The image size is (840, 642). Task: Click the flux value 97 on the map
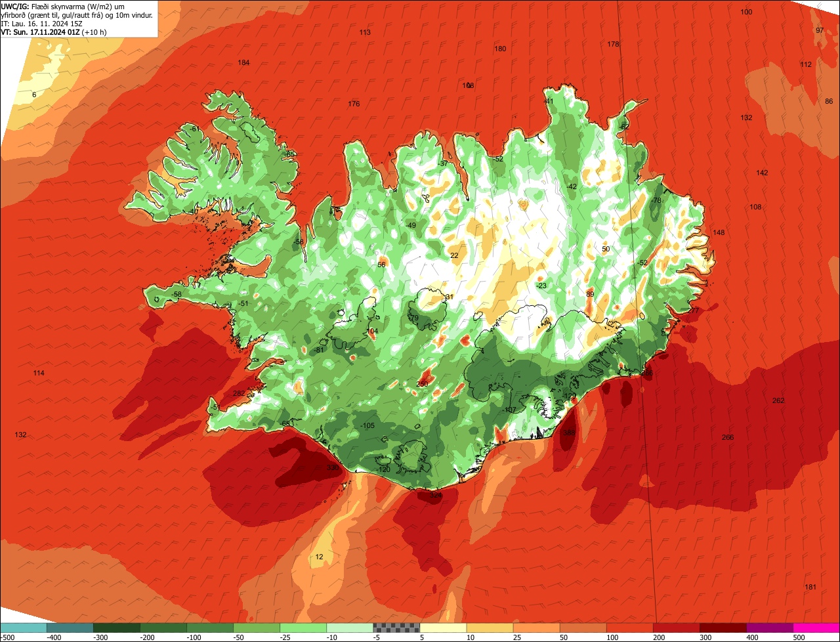pyautogui.click(x=819, y=30)
